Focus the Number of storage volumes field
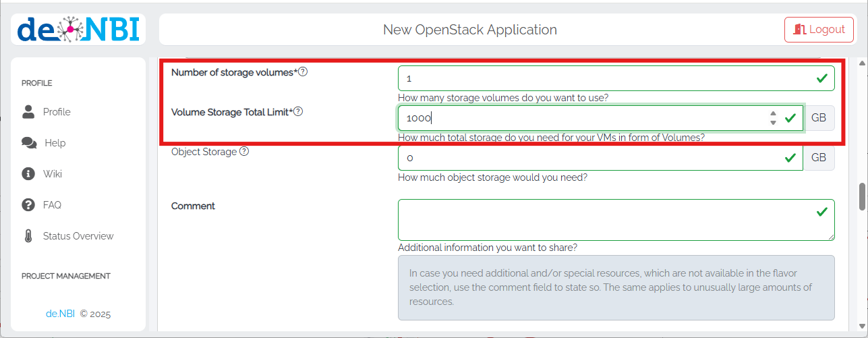 click(616, 78)
